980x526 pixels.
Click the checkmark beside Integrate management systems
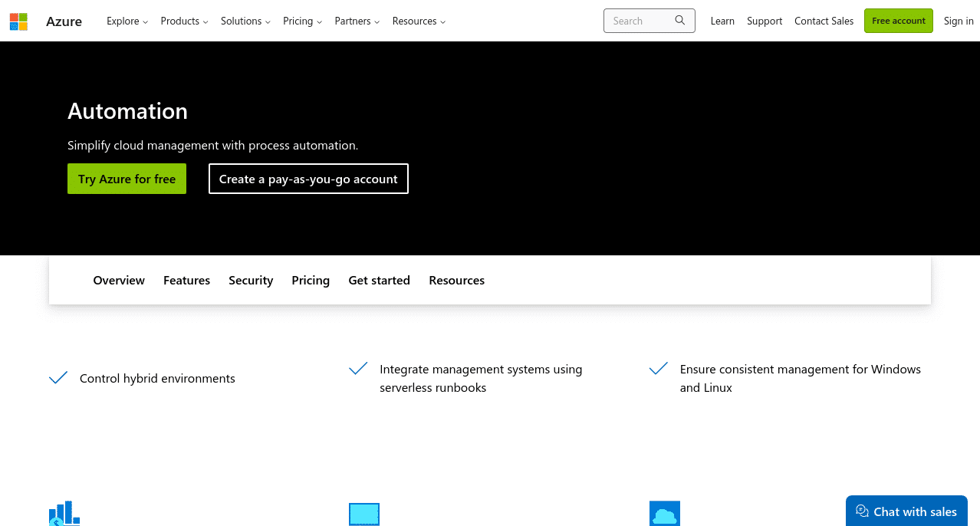[358, 369]
